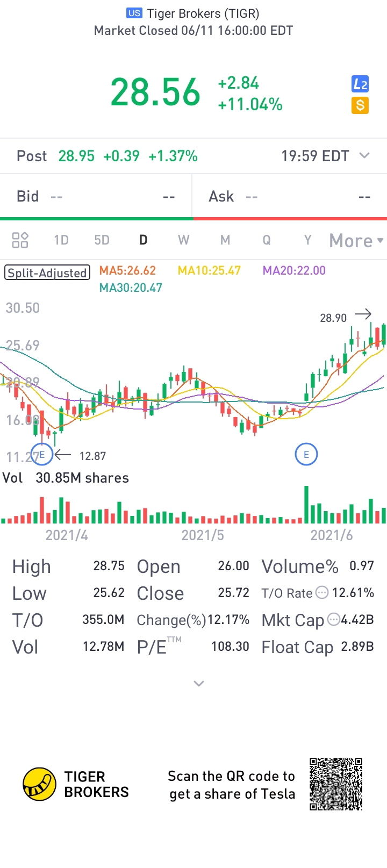Tap the US market badge
The image size is (387, 868).
tap(134, 13)
